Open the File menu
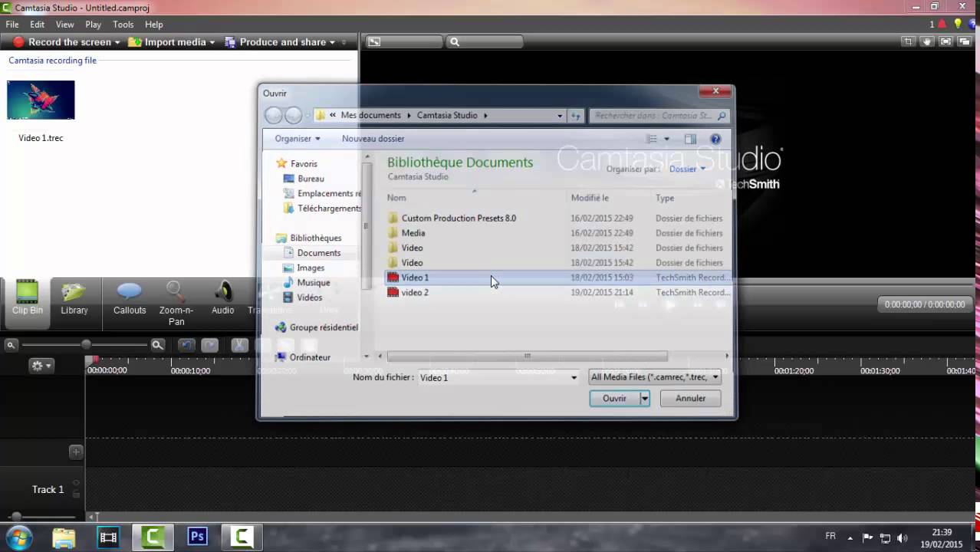The image size is (980, 552). coord(12,25)
